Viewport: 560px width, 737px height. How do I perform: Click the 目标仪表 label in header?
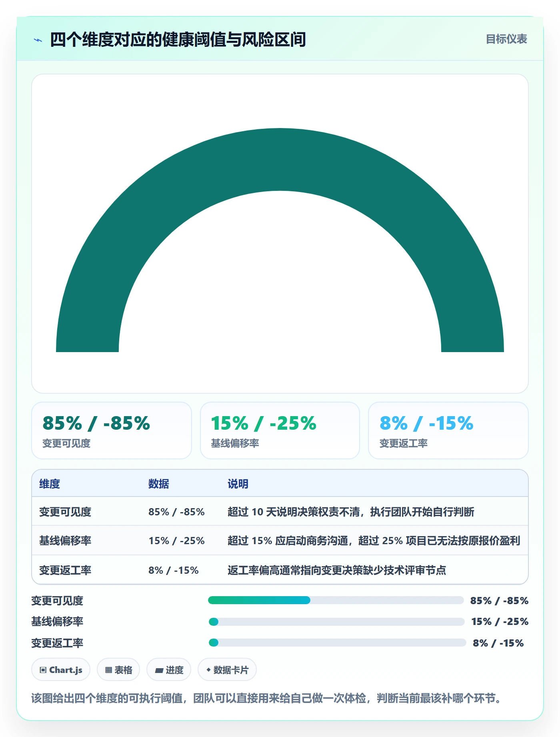[x=506, y=39]
